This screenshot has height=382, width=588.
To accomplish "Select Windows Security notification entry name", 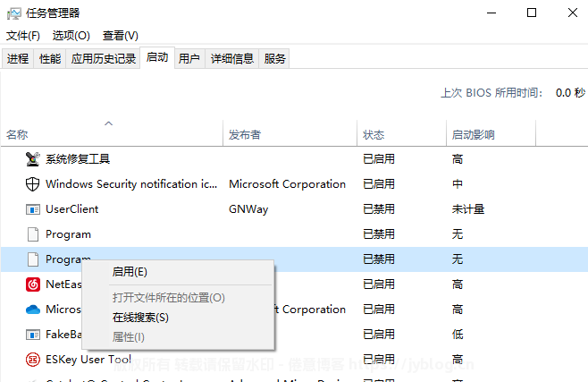I will coord(131,184).
